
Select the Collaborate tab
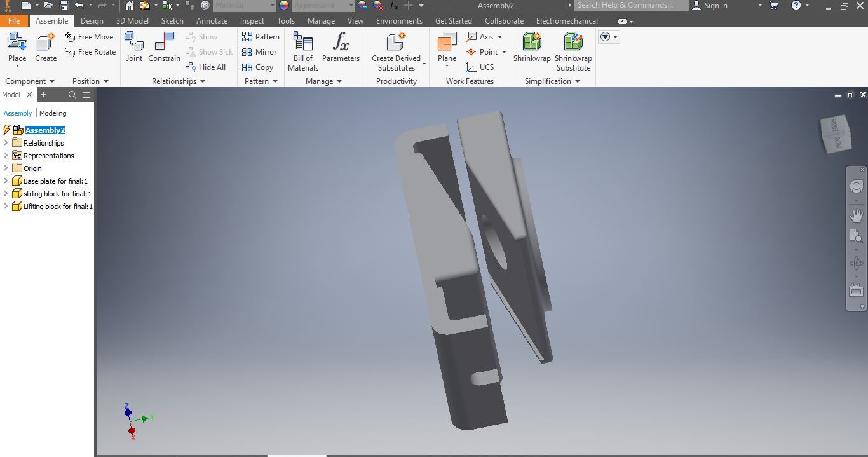504,21
